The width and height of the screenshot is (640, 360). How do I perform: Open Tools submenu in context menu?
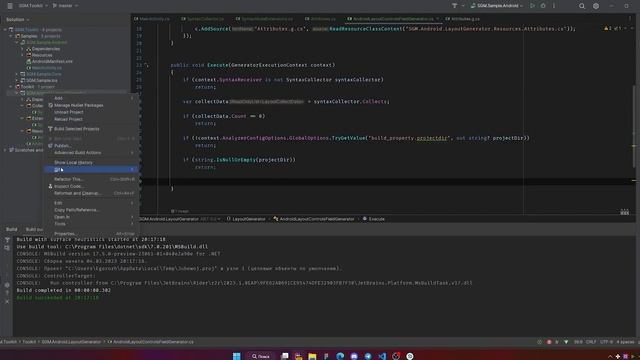click(x=91, y=224)
